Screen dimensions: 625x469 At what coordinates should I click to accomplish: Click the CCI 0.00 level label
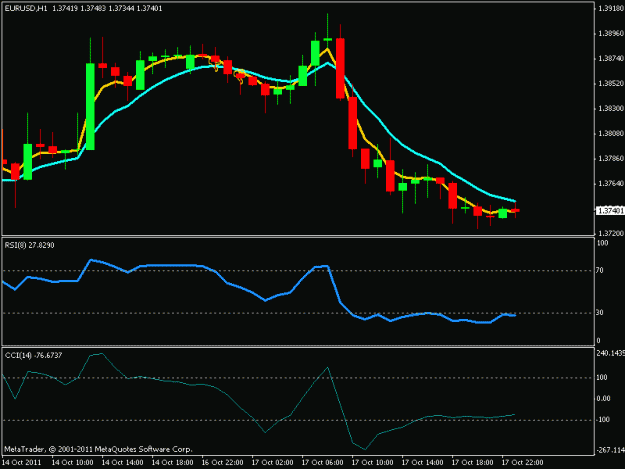(603, 398)
